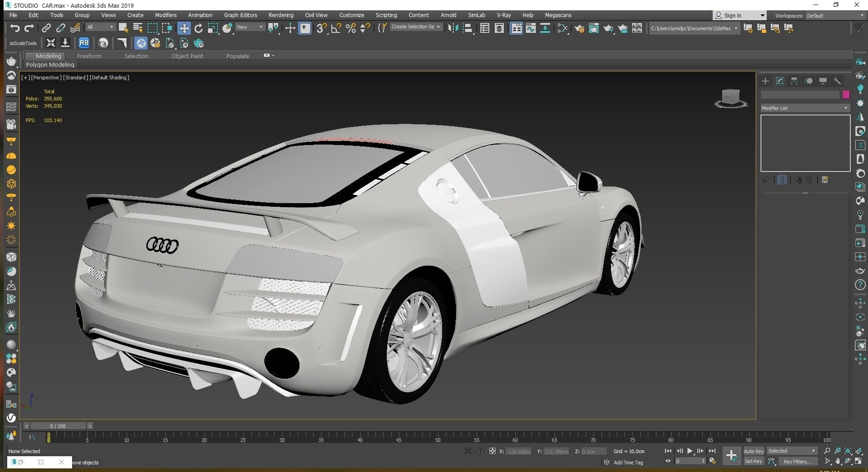Open Select by Name list

click(138, 28)
